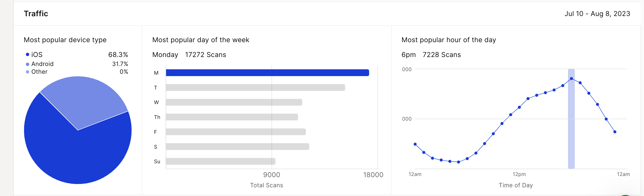Select the Wednesday bar in weekday chart
Image resolution: width=644 pixels, height=196 pixels.
pyautogui.click(x=234, y=102)
